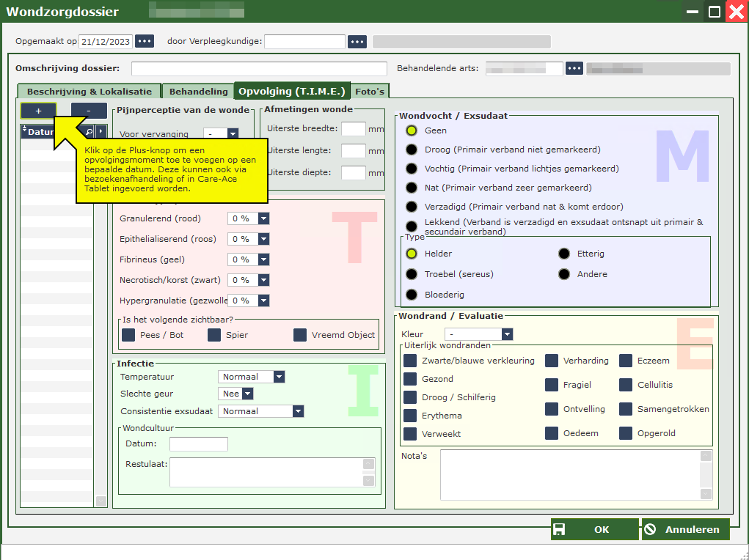Check the Pees / Bot checkbox
The image size is (749, 560).
click(x=128, y=335)
